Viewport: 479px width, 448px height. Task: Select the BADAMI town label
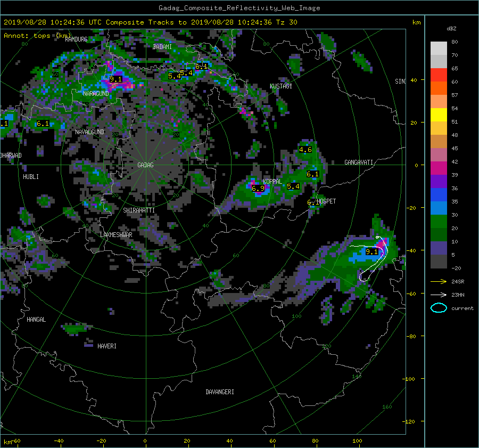point(162,47)
